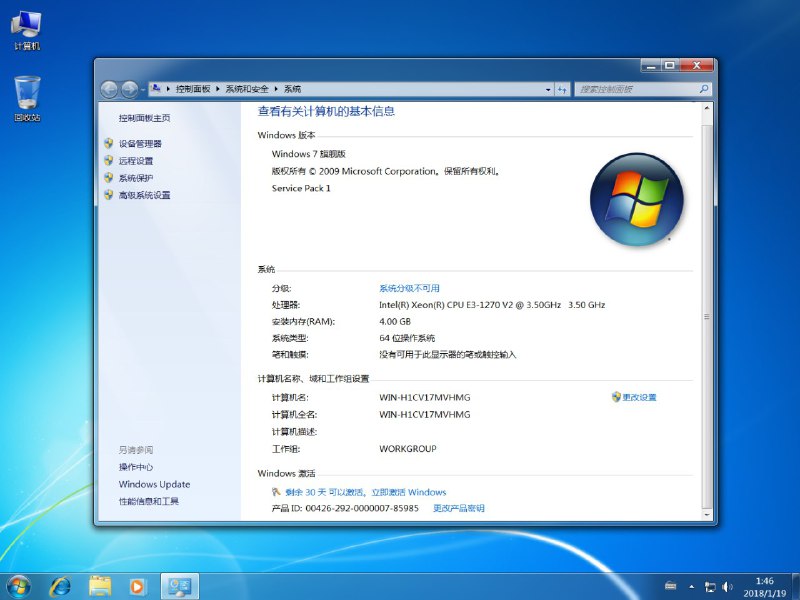Click the shield icon beside 设备管理器

(108, 143)
